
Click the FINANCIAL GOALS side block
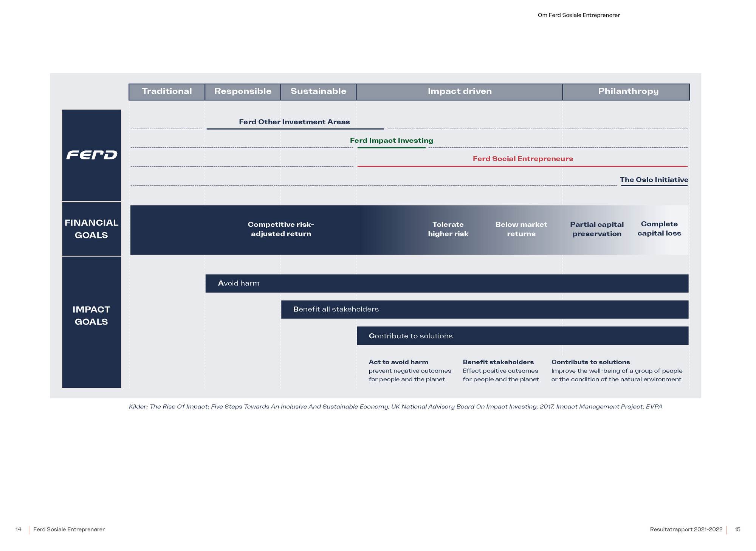91,229
